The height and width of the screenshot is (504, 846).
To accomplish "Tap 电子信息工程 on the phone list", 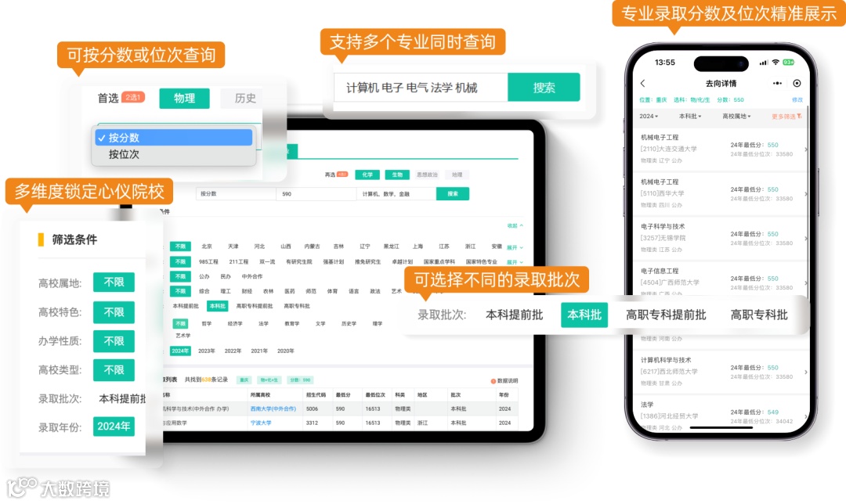I will 660,271.
